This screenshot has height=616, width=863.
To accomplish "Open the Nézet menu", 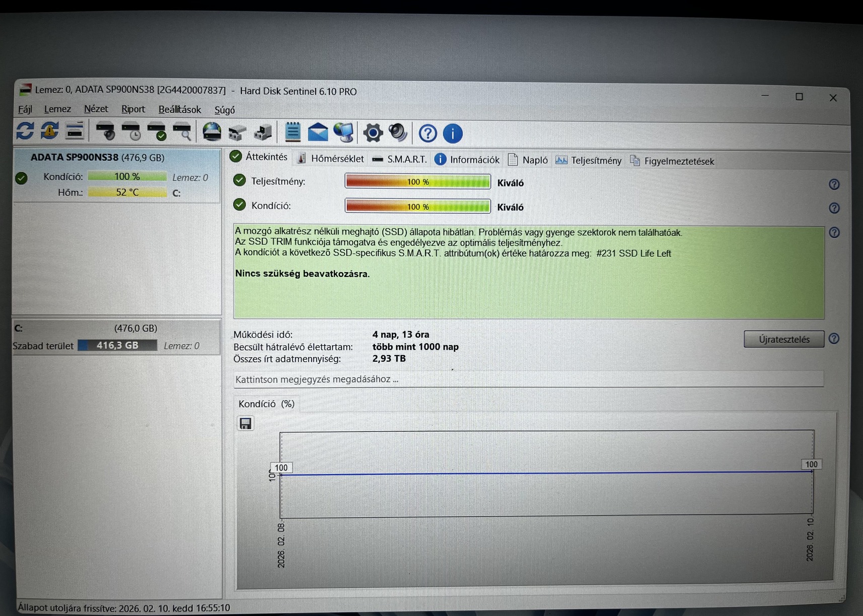I will point(96,109).
